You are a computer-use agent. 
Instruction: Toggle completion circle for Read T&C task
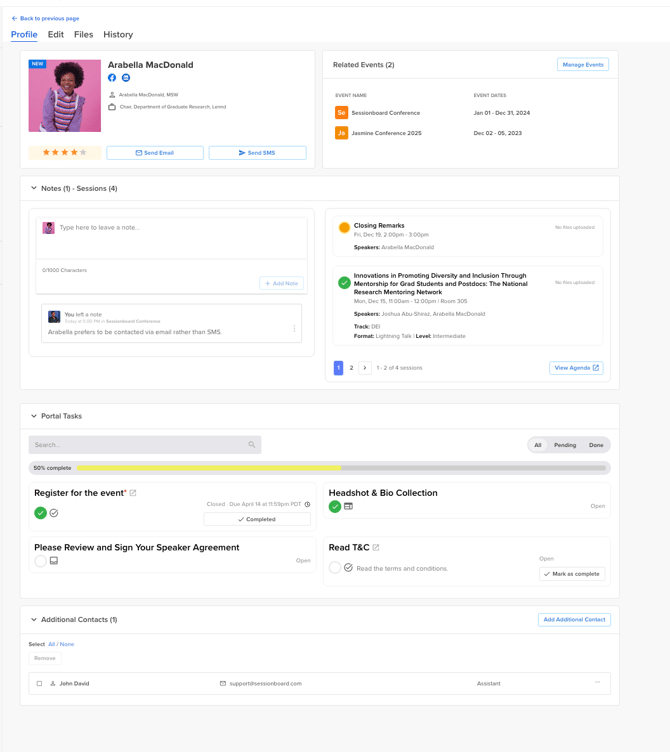[x=335, y=568]
